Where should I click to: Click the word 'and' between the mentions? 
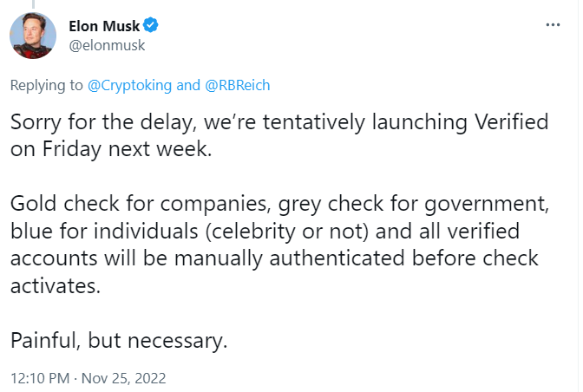[188, 86]
